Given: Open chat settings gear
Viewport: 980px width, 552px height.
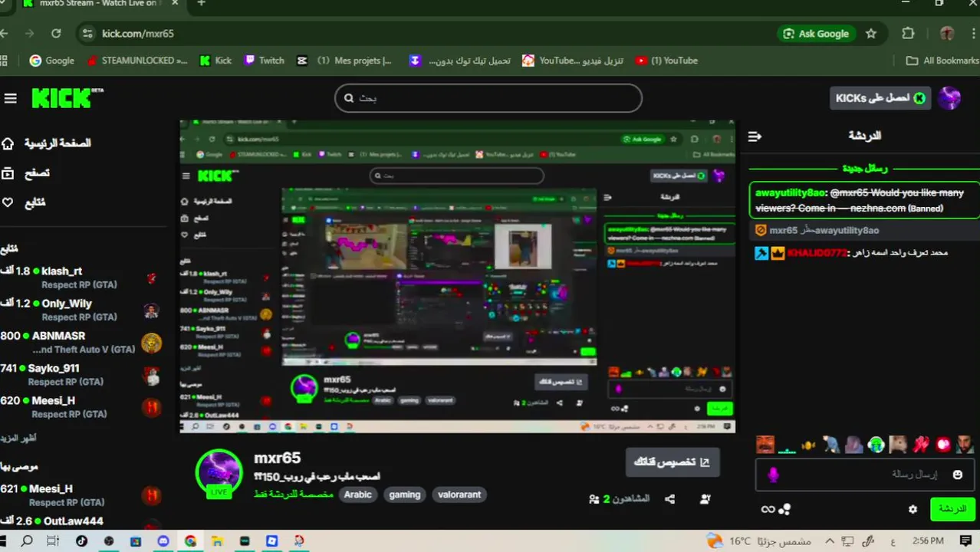Looking at the screenshot, I should [913, 509].
